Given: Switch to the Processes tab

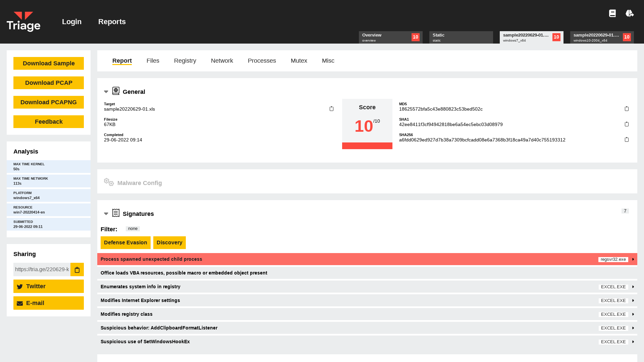Looking at the screenshot, I should 262,61.
